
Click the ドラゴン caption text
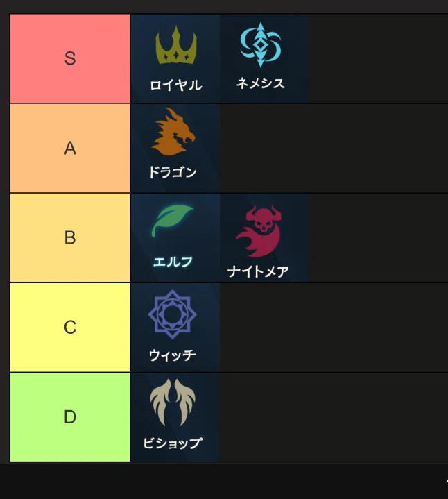point(173,173)
